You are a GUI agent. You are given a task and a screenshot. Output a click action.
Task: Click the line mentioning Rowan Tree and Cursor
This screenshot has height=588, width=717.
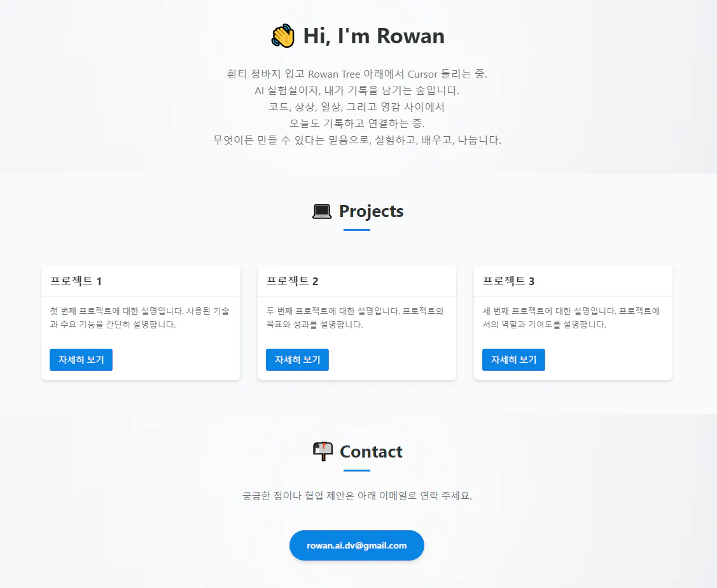(x=357, y=74)
